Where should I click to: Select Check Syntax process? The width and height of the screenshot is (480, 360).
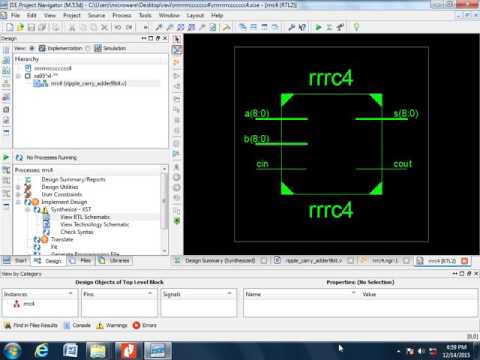pos(77,232)
